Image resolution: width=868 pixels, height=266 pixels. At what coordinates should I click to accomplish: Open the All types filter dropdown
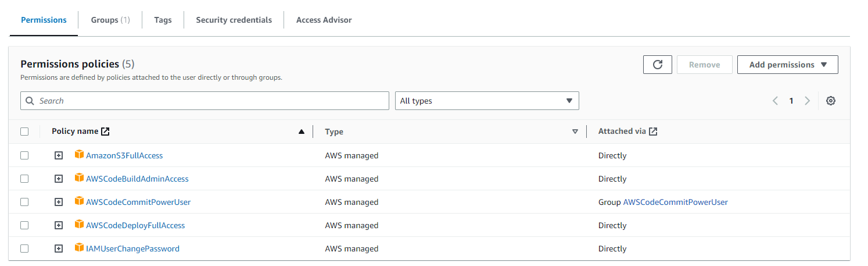click(x=487, y=101)
